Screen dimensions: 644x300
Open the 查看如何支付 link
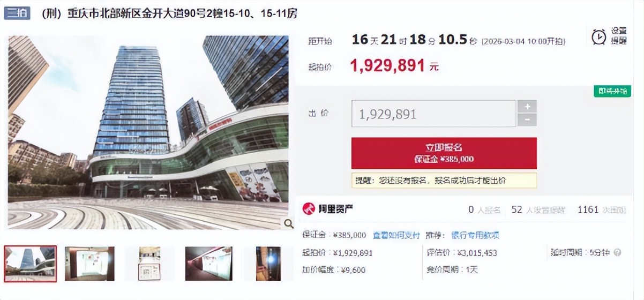[396, 235]
